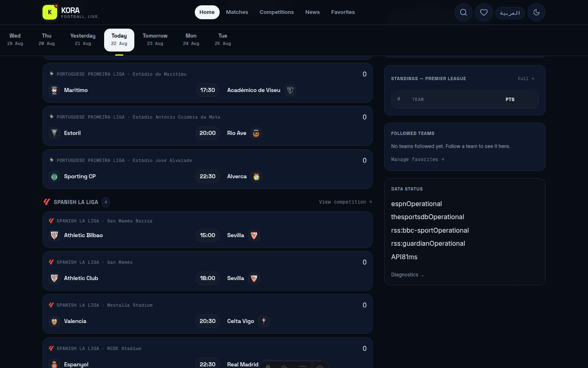Click the 17:30 kickoff time of Maritimo match
The image size is (588, 368).
point(207,90)
